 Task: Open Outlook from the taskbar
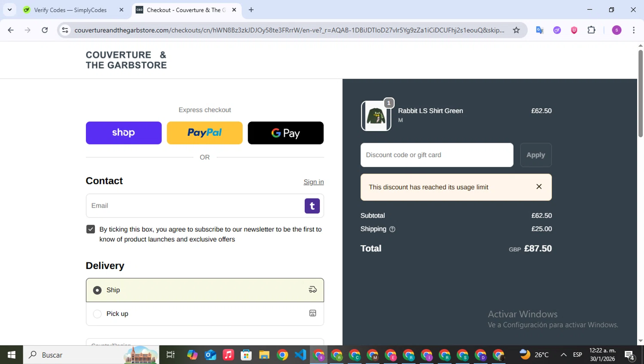click(x=210, y=355)
